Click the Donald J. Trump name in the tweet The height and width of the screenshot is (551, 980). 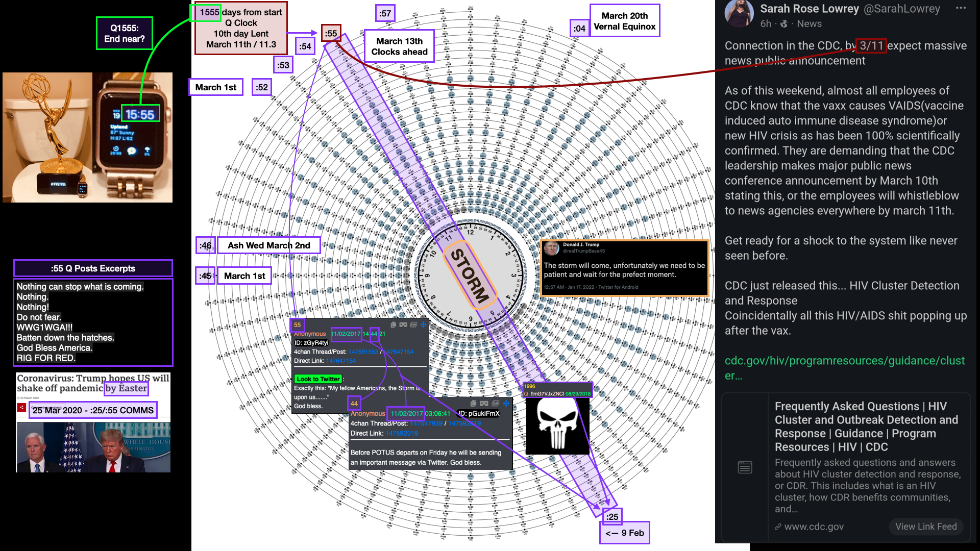tap(581, 244)
